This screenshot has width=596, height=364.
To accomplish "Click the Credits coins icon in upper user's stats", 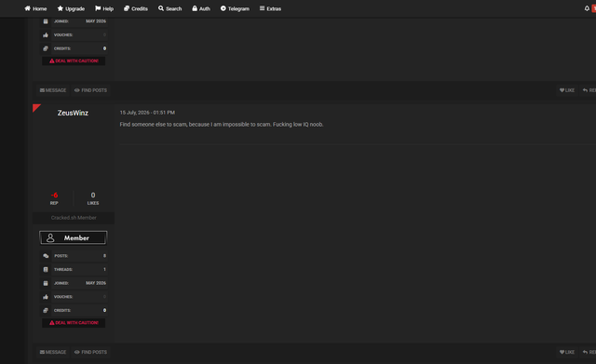I will pyautogui.click(x=46, y=48).
